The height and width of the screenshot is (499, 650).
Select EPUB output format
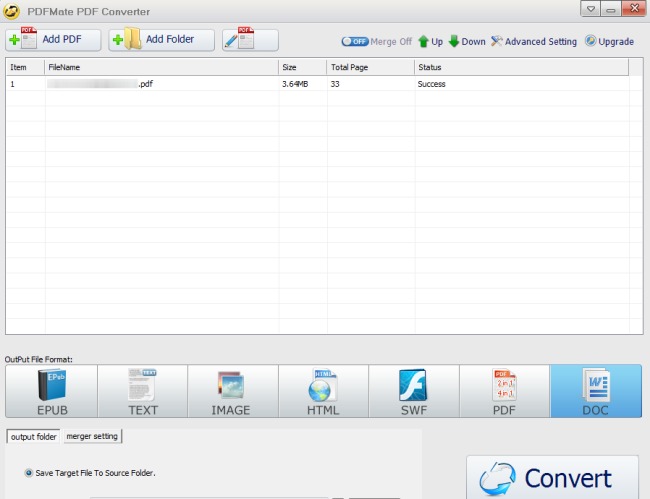52,391
